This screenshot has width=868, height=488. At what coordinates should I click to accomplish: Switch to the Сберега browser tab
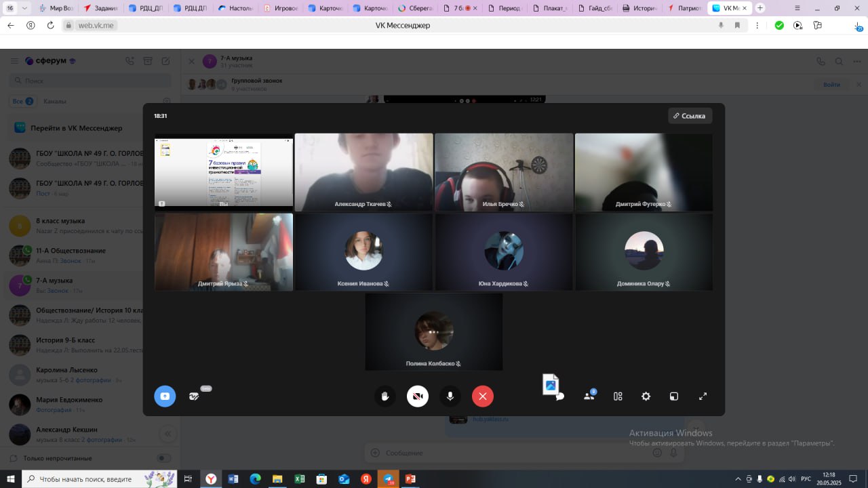pyautogui.click(x=415, y=8)
